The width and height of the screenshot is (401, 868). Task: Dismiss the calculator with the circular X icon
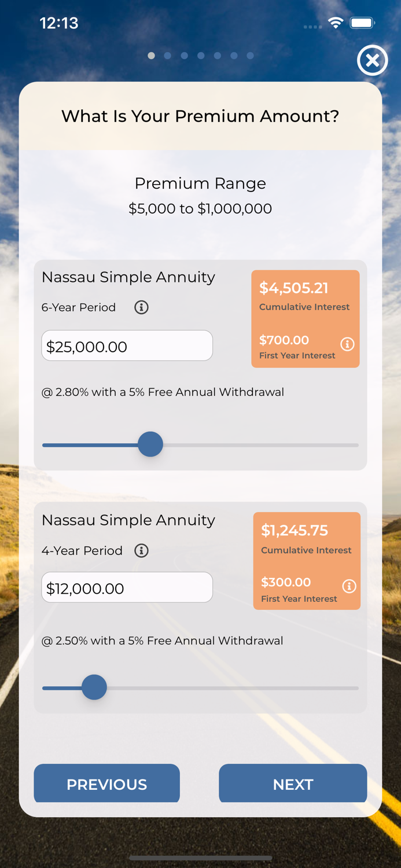373,60
